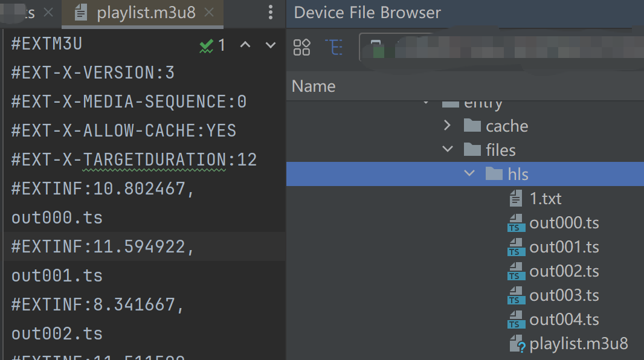The image size is (644, 360).
Task: Open the device selector dropdown
Action: 399,47
